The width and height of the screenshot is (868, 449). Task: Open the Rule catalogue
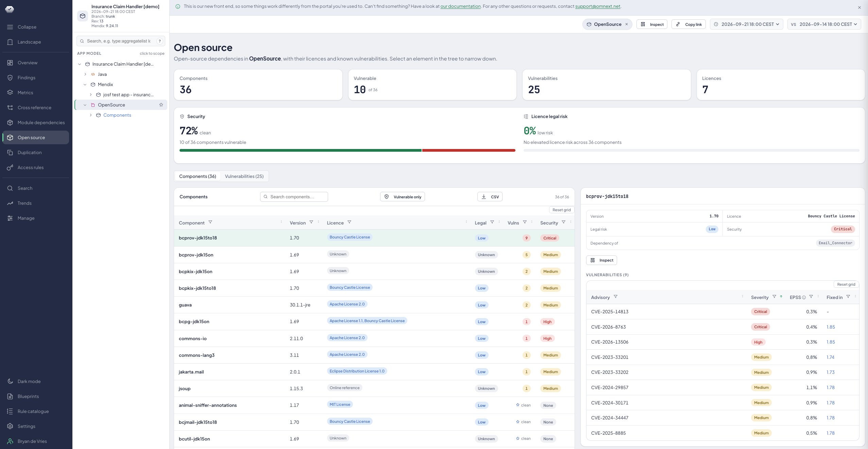(36, 411)
